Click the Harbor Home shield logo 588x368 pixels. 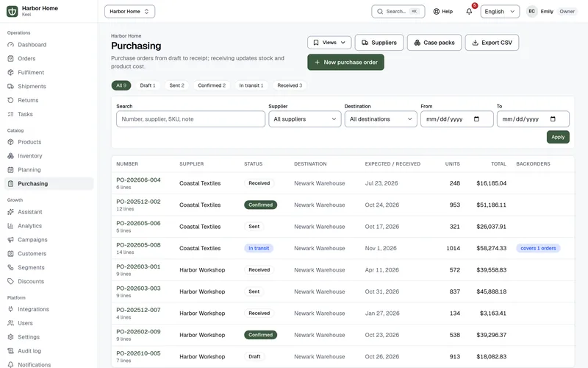click(x=12, y=11)
